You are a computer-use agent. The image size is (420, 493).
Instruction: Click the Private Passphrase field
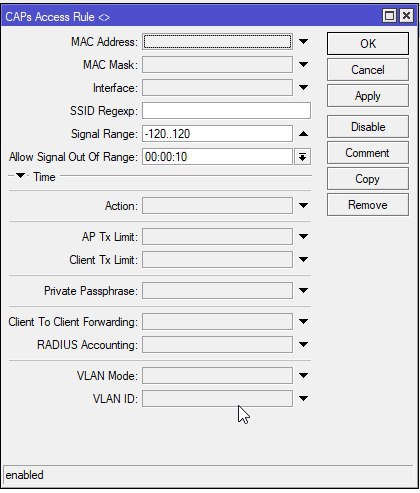coord(217,291)
